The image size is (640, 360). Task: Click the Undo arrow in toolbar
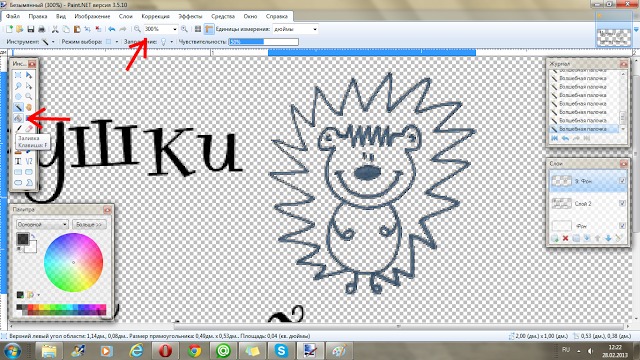(111, 29)
